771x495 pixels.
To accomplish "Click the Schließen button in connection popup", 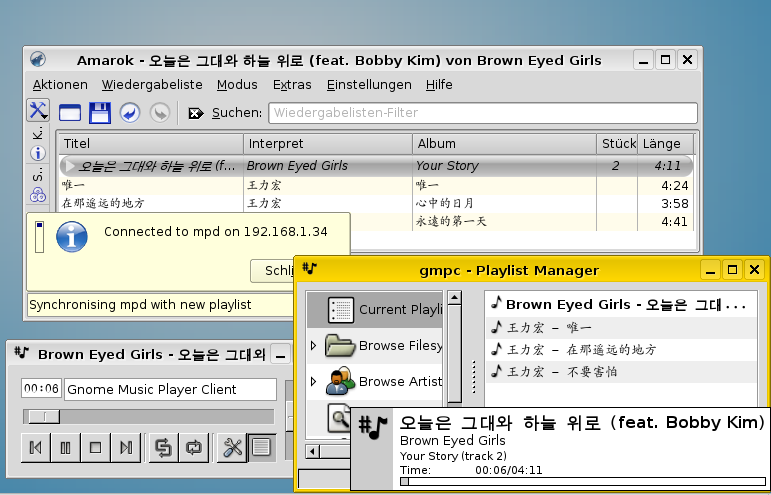I will pyautogui.click(x=271, y=270).
